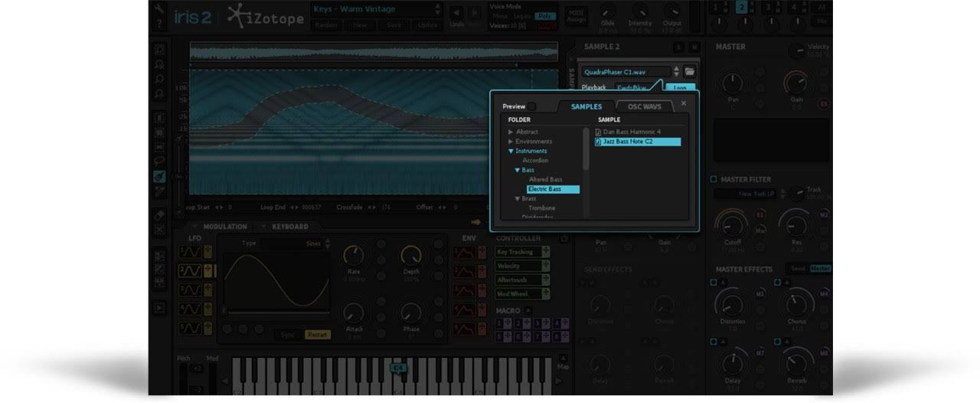Select Jazz Bass Note C2 sample
This screenshot has height=403, width=980.
tap(638, 142)
